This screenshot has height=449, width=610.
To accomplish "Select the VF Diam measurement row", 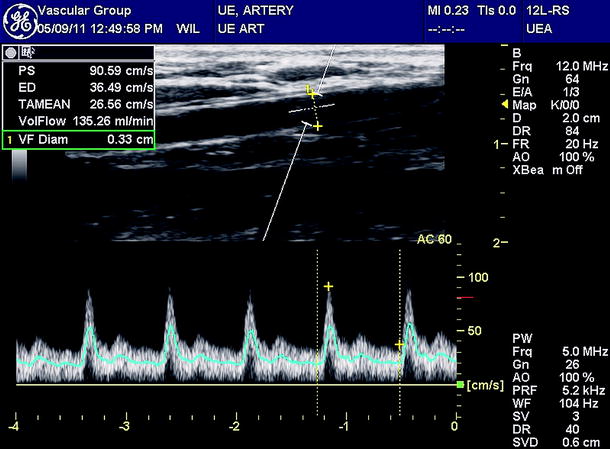I will (78, 140).
